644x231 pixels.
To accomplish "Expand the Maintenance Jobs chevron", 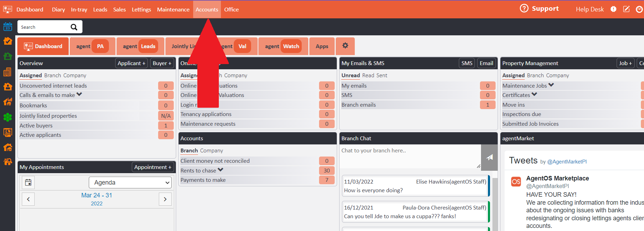I will [551, 85].
